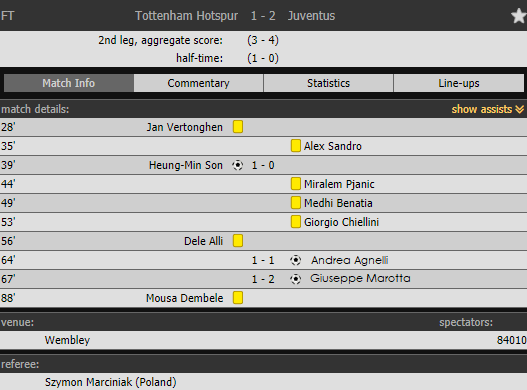Click the goal ball icon beside Andrea Agnelli
Screen dimensions: 527x390
click(x=295, y=260)
